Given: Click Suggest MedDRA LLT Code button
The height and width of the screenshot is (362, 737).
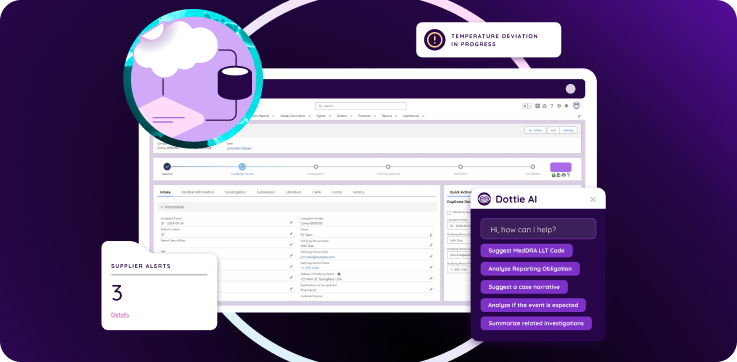Looking at the screenshot, I should point(526,251).
